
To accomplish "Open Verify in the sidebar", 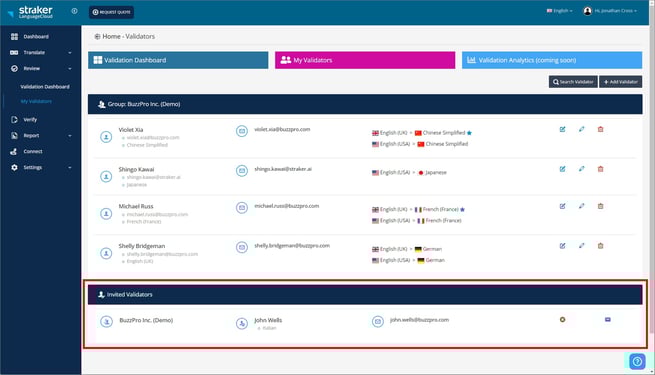I will tap(24, 120).
